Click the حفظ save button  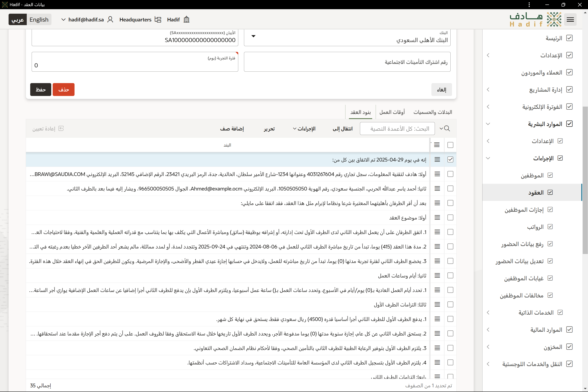(41, 89)
